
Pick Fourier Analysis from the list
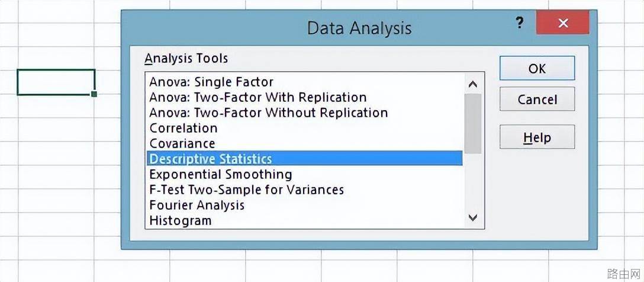(x=304, y=205)
